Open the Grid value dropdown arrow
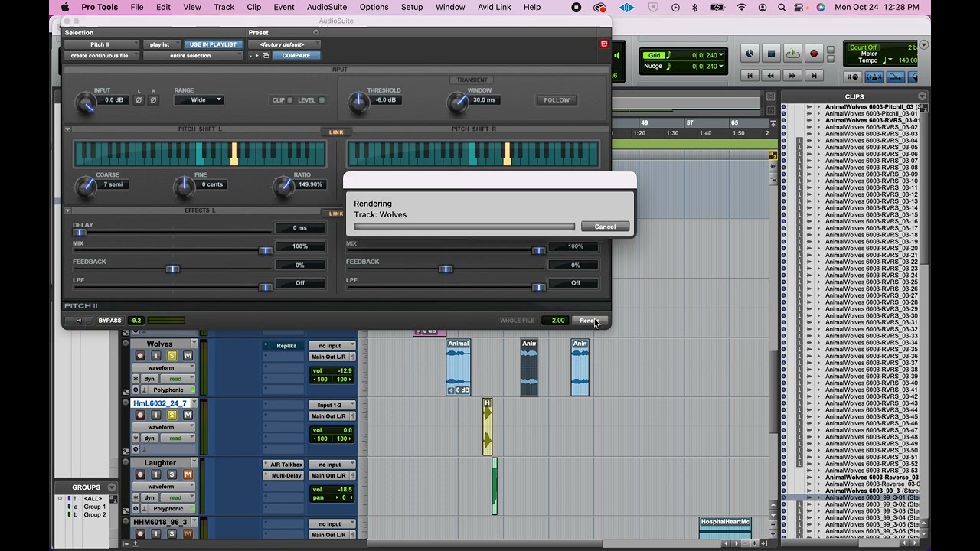Viewport: 980px width, 551px height. click(720, 55)
